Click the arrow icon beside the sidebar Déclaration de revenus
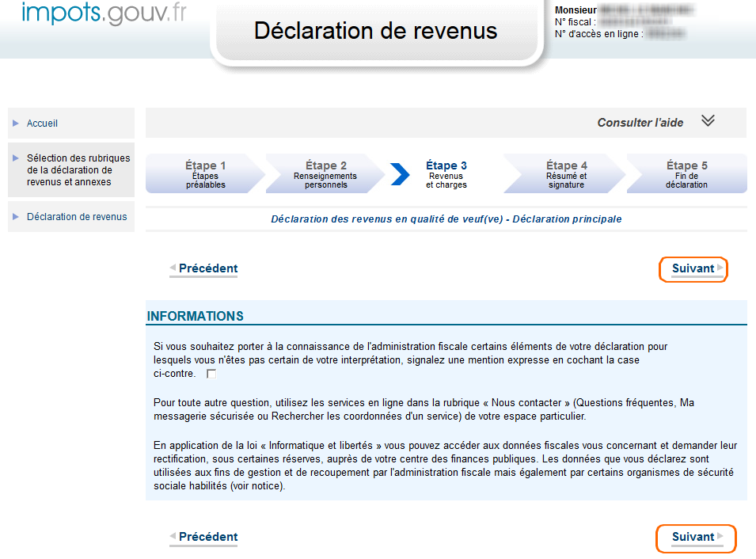756x559 pixels. pyautogui.click(x=15, y=217)
